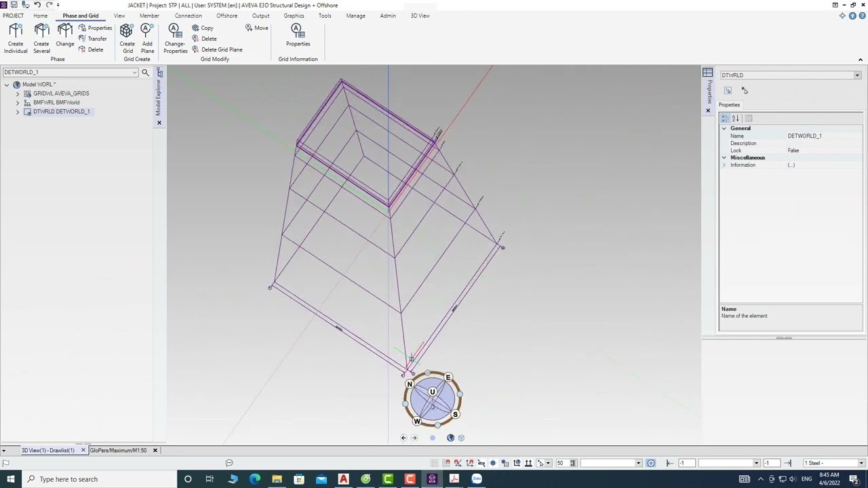Expand GRIDWL AVEVA_GRIDS tree node
This screenshot has width=868, height=488.
coord(18,94)
